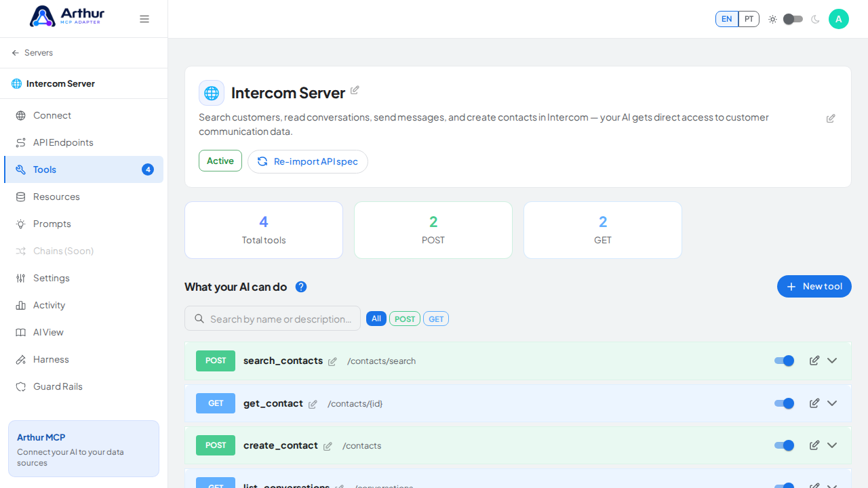Open editor for create_contact tool row
Screen dimensions: 868x488
pyautogui.click(x=814, y=445)
